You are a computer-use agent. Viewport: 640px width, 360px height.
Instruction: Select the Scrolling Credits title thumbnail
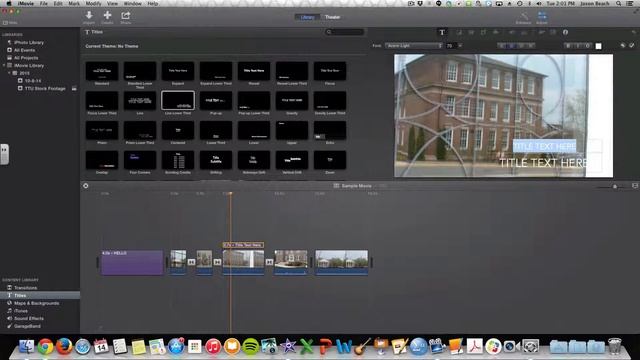coord(178,160)
